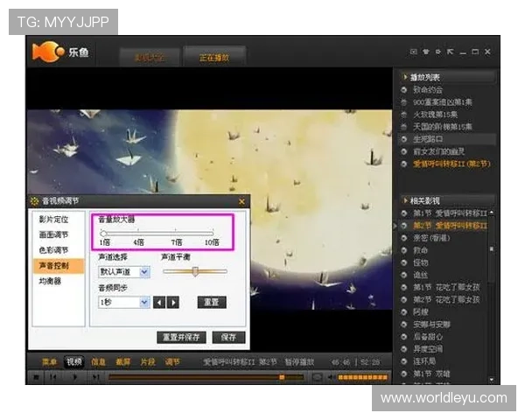Click the 保存 button
The width and height of the screenshot is (525, 420).
click(x=228, y=337)
